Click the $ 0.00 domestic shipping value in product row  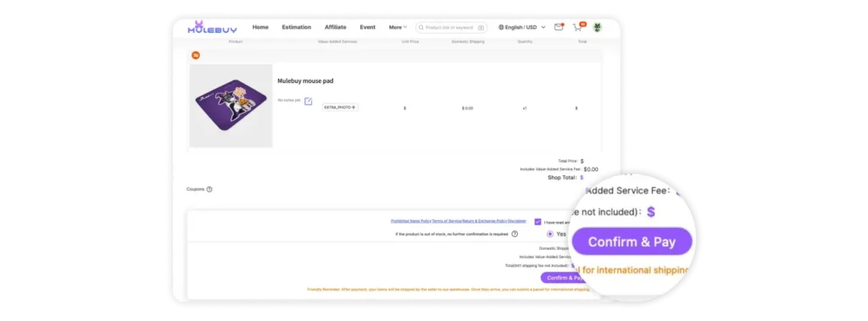[467, 108]
